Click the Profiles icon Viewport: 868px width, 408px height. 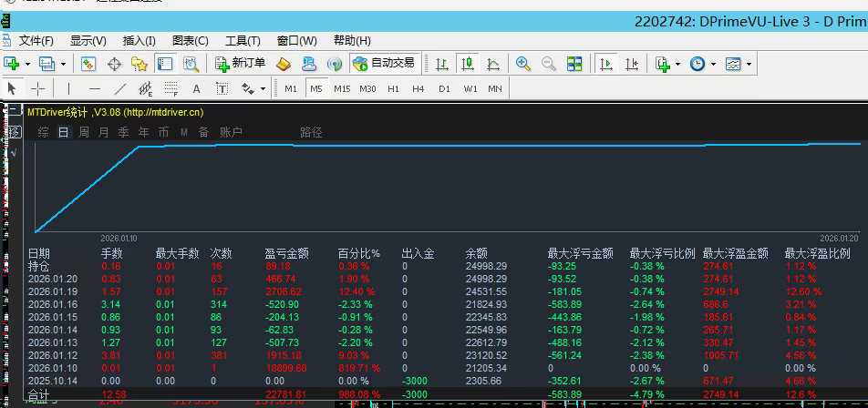point(46,64)
